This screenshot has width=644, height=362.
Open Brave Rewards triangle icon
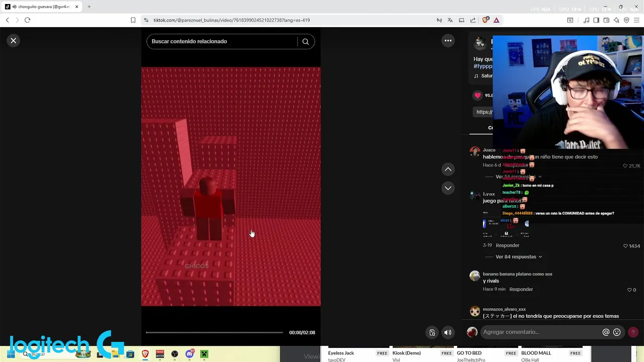point(496,20)
